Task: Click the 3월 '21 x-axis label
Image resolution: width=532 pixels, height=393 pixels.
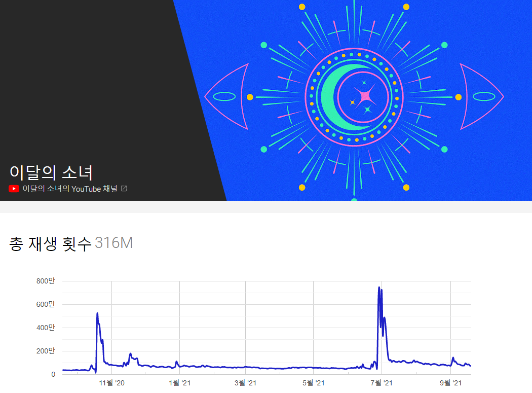Action: 242,383
